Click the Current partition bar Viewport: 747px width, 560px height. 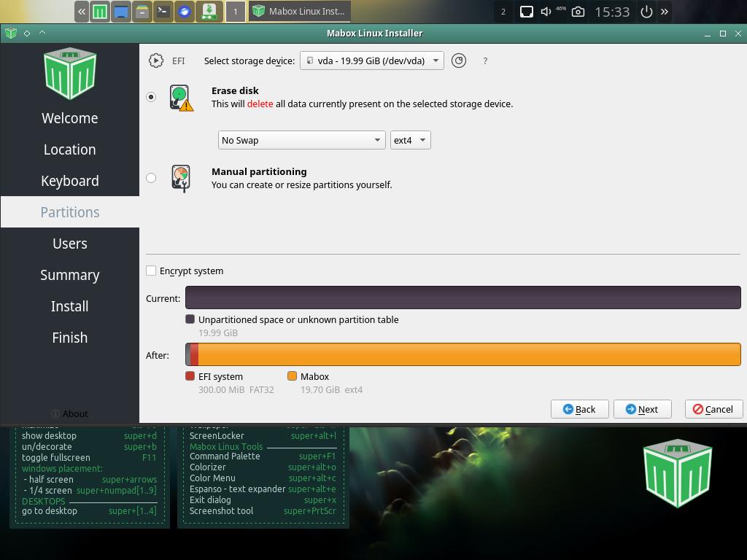(x=463, y=297)
